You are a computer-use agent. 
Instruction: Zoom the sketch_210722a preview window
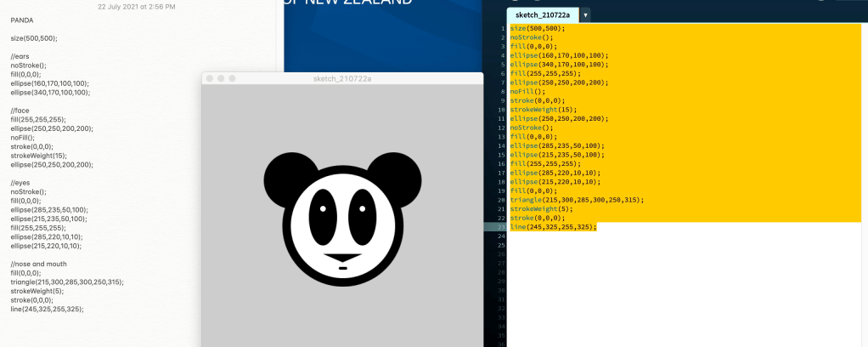point(232,78)
